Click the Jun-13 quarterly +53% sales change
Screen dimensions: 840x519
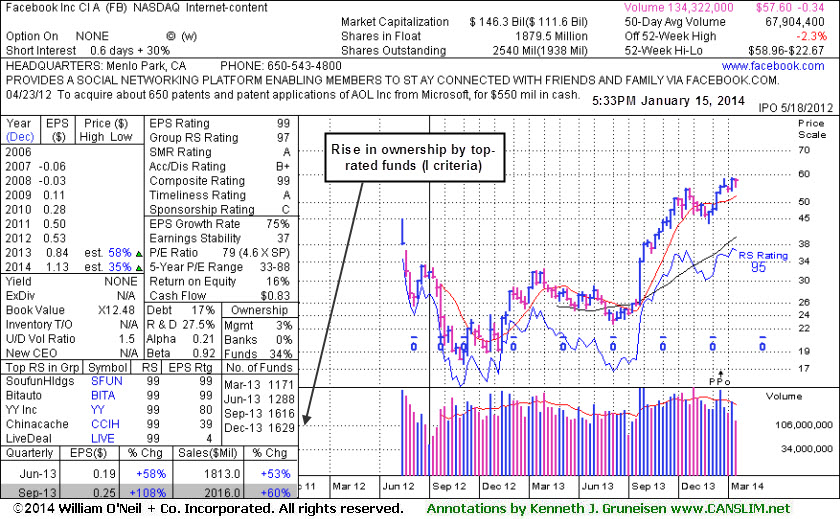coord(275,474)
